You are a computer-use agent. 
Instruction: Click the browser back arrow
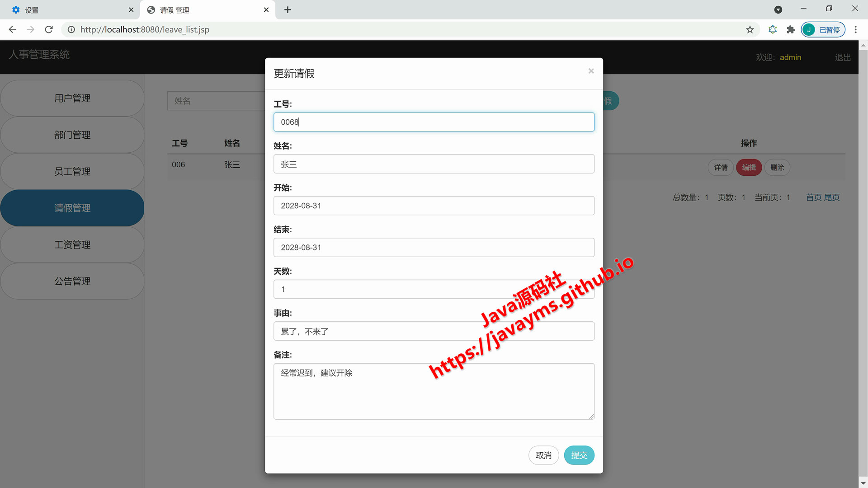coord(12,29)
